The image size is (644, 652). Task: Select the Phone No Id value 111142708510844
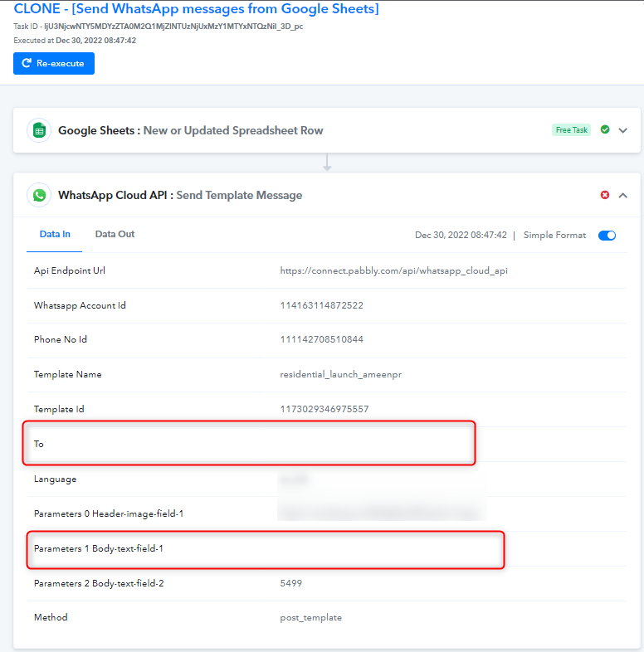pyautogui.click(x=321, y=339)
